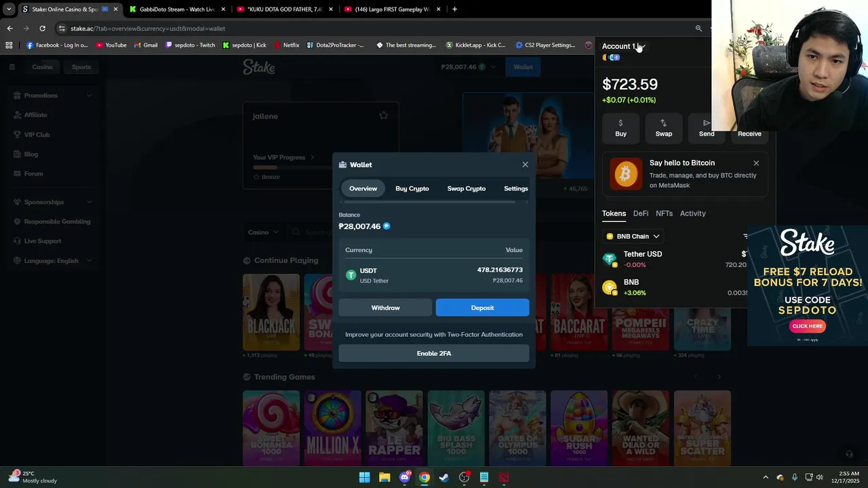
Task: Switch to the KUKU DOTA GOD FATHER tab
Action: [284, 9]
